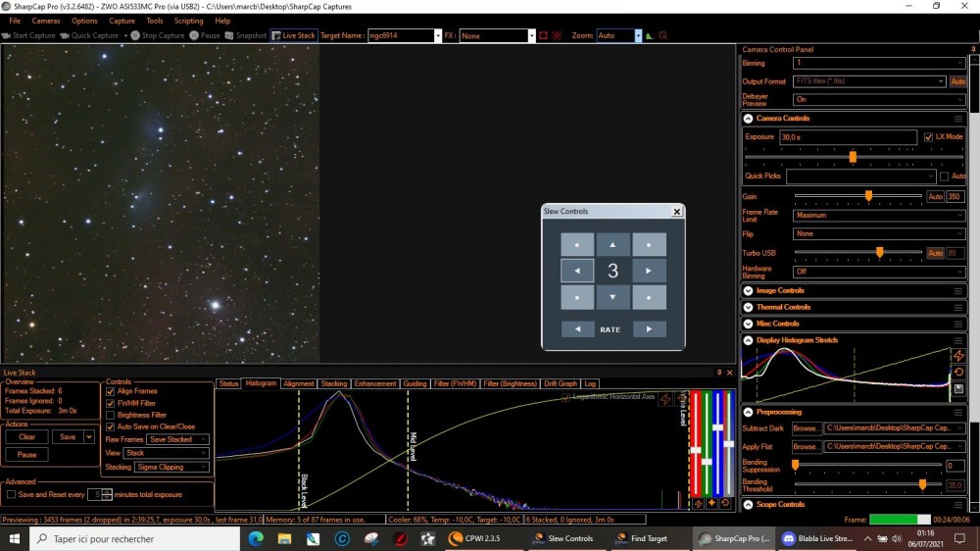Screen dimensions: 980x551
Task: Open the Scripting menu
Action: click(189, 21)
